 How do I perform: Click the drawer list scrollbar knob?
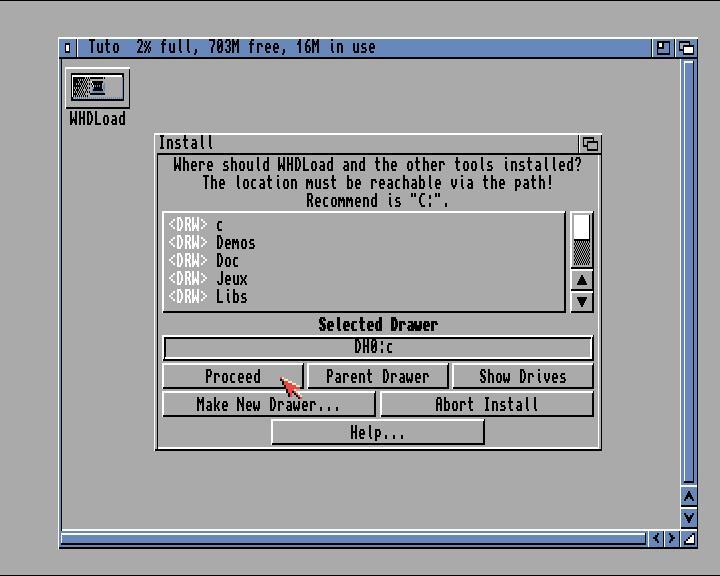tap(582, 227)
